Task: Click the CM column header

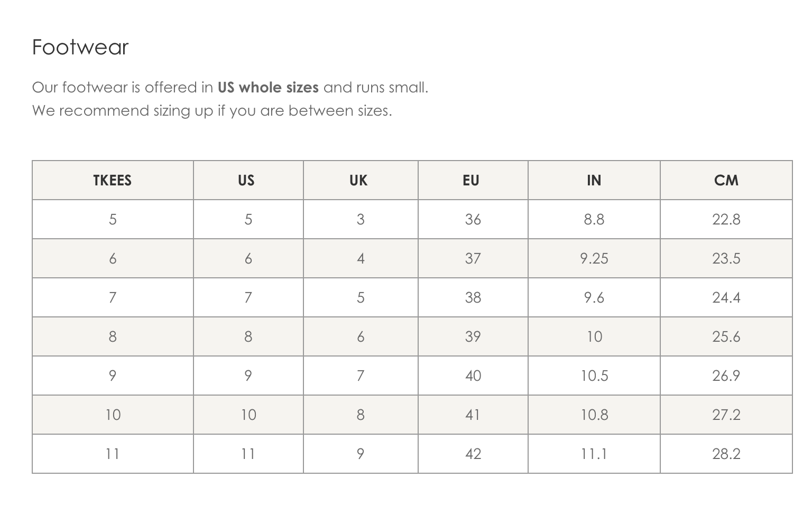Action: click(726, 180)
